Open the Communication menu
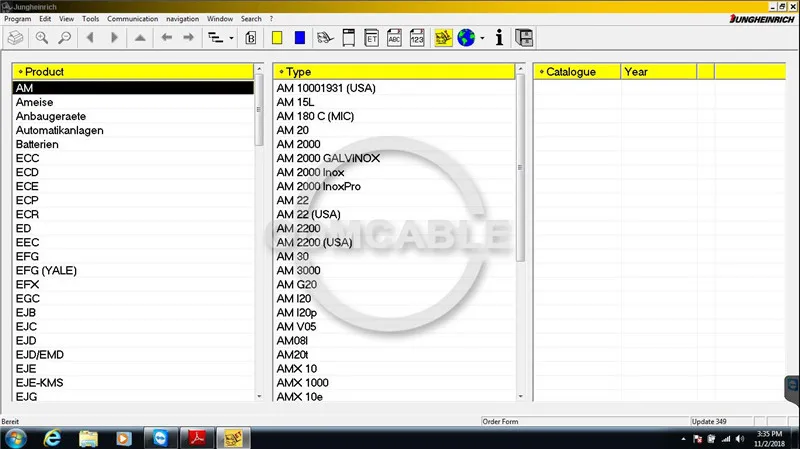Viewport: 800px width, 449px height. pyautogui.click(x=133, y=19)
